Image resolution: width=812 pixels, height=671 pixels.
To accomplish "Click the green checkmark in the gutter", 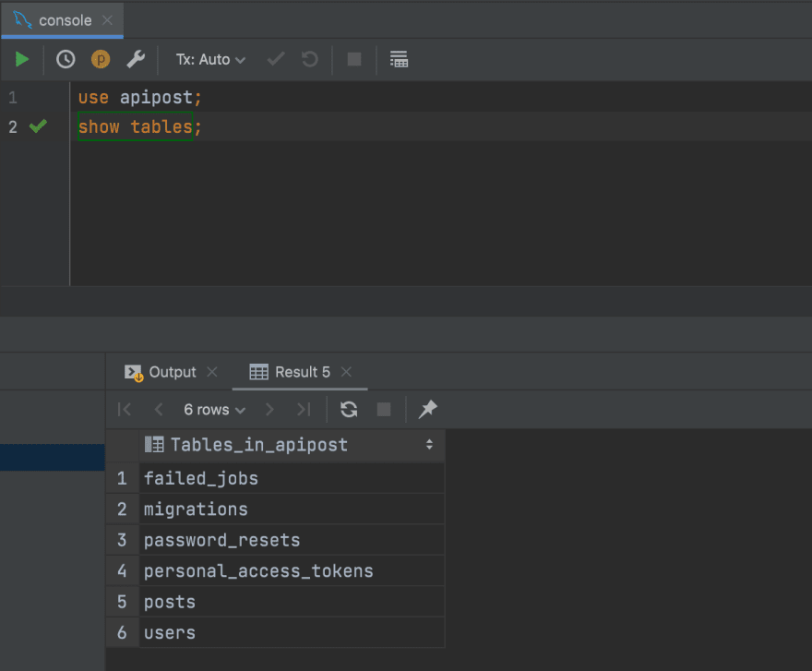I will coord(37,126).
